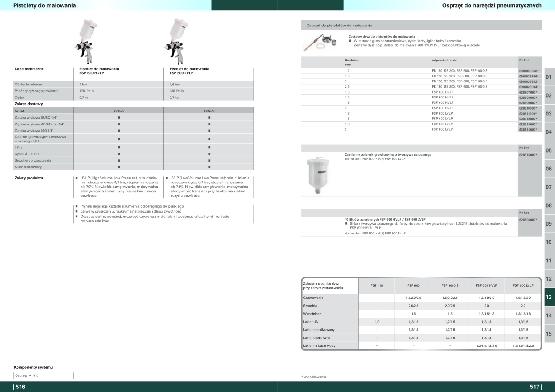This screenshot has height=392, width=555.
Task: Select order number 0901026904*
Action: (x=529, y=87)
